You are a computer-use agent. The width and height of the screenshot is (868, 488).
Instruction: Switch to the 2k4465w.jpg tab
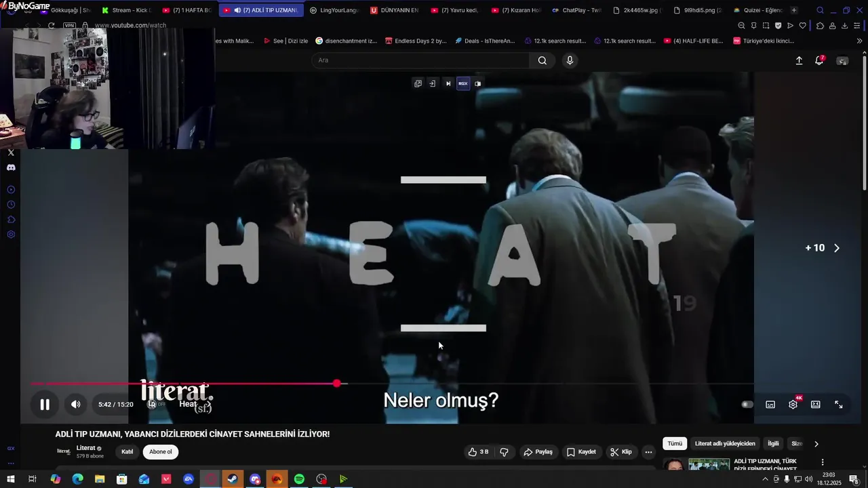click(637, 10)
